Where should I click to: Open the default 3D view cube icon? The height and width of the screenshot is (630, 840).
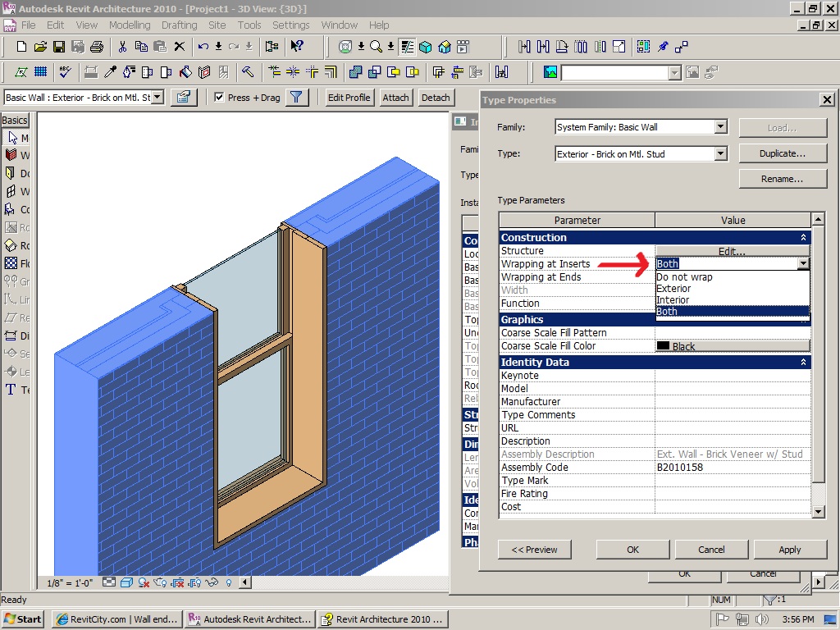click(426, 47)
